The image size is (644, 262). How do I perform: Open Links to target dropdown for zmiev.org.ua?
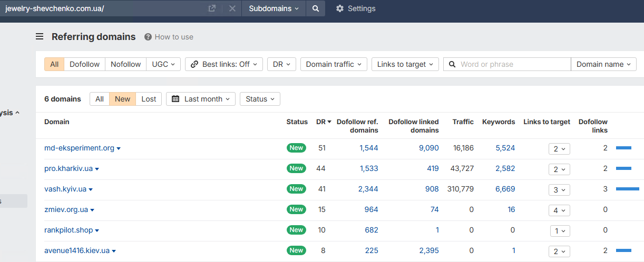[559, 210]
